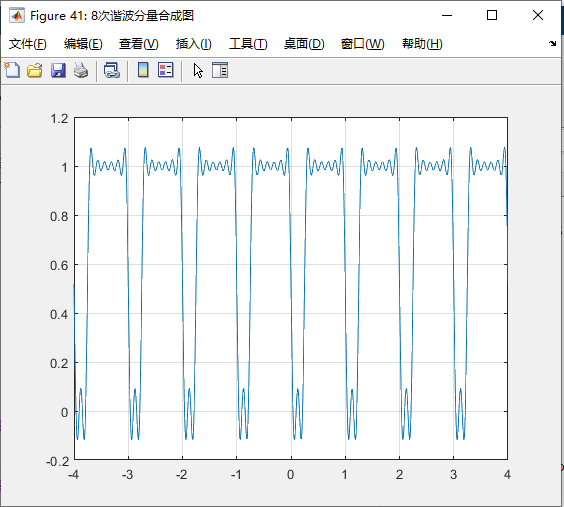Click the x-axis tick label -2
Viewport: 564px width, 507px height.
181,475
